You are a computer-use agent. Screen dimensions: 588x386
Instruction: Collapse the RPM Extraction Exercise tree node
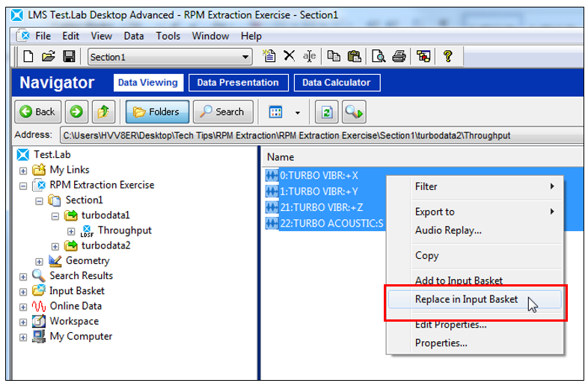[23, 186]
